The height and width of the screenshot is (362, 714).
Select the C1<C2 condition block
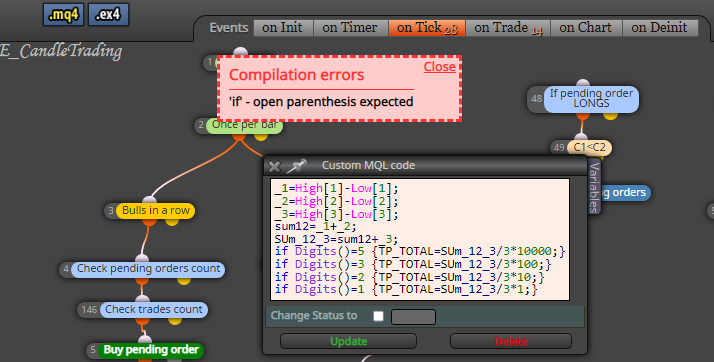tap(589, 148)
